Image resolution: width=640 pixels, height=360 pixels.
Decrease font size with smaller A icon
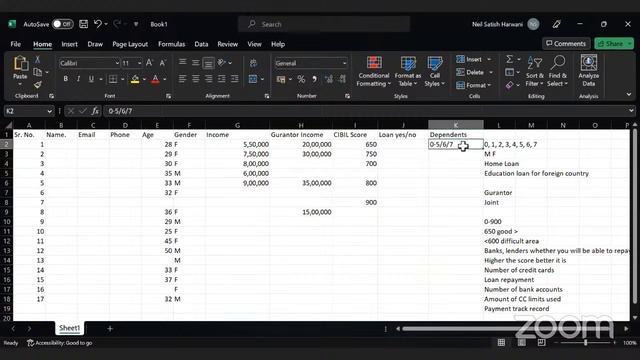click(162, 63)
